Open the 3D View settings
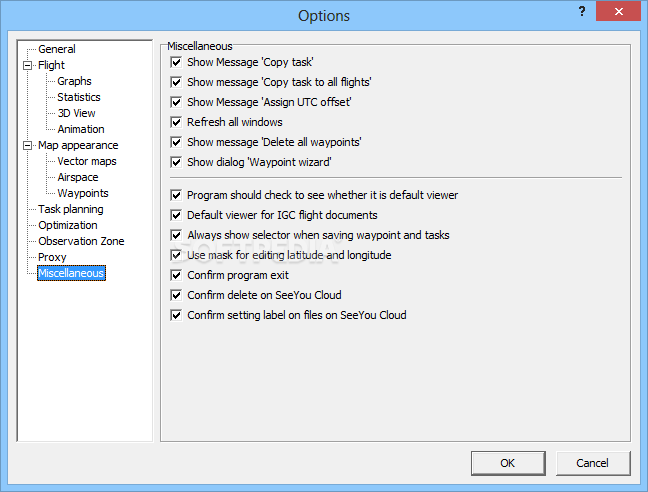Viewport: 648px width, 492px height. 76,113
